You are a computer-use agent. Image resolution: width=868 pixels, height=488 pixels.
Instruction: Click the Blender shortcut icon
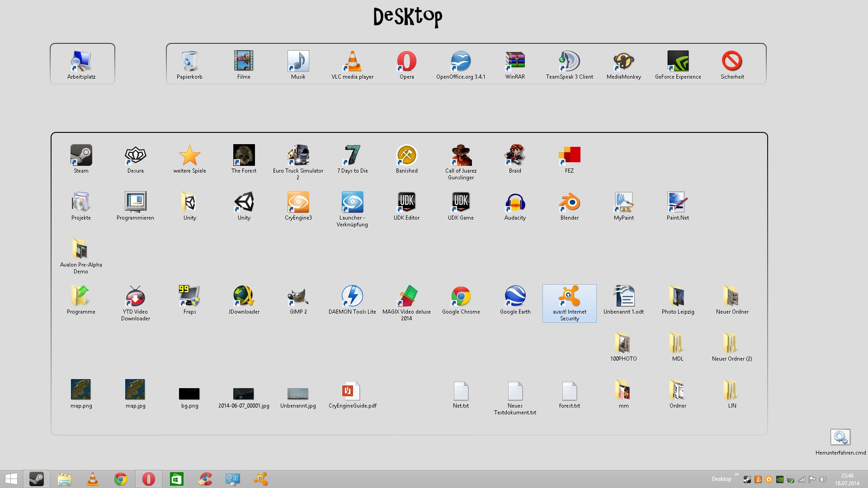pyautogui.click(x=569, y=202)
